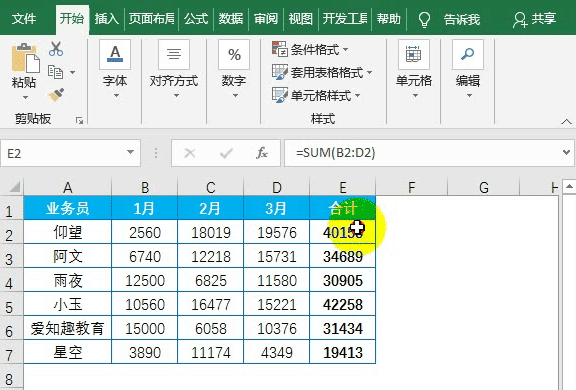Click the header cell 业务员
This screenshot has width=576, height=390.
pos(68,208)
